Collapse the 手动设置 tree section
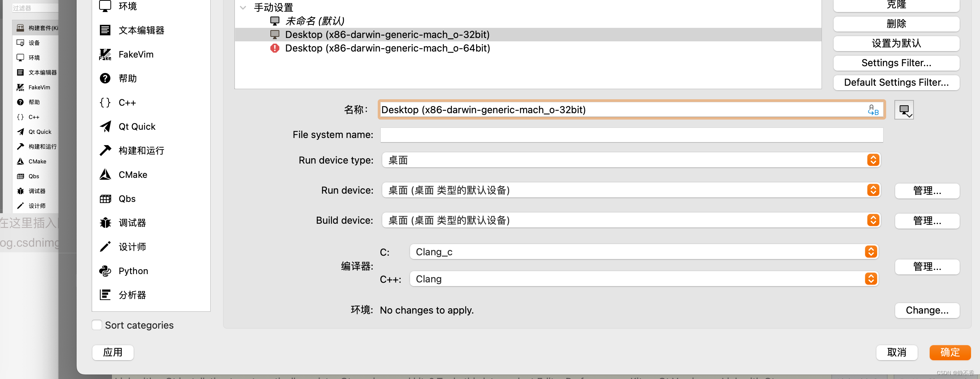Image resolution: width=980 pixels, height=379 pixels. pyautogui.click(x=243, y=7)
